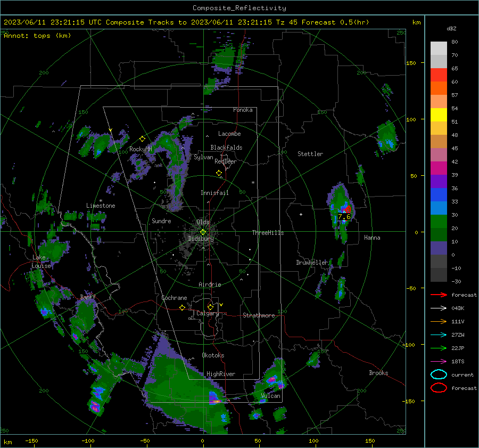The height and width of the screenshot is (448, 479).
Task: Click the Okotoks label
Action: tap(213, 355)
